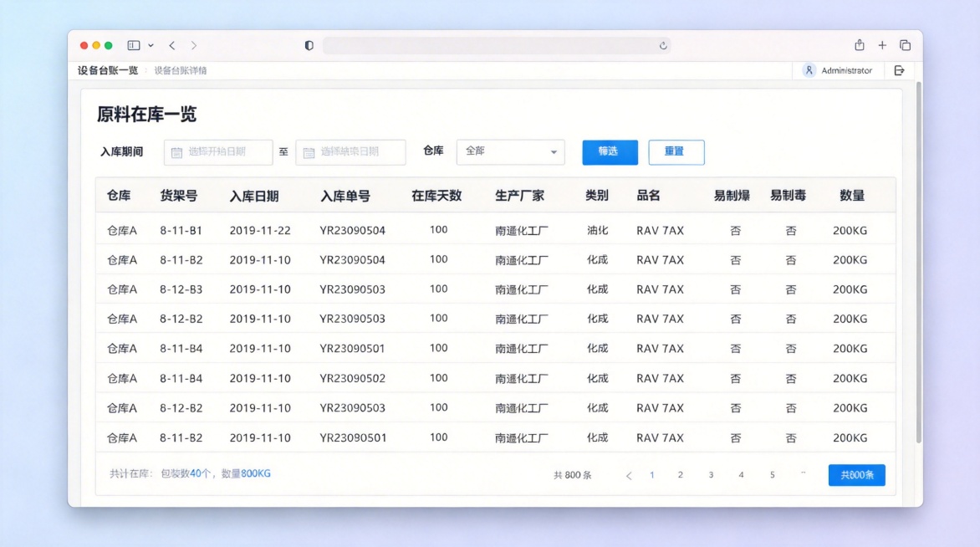Switch to the 设备台账详情 tab
This screenshot has width=980, height=547.
(180, 70)
